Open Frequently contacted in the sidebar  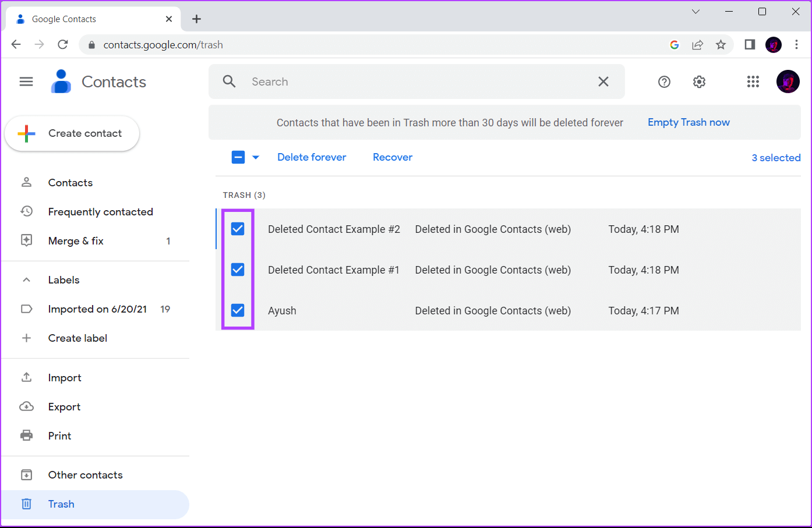point(96,211)
